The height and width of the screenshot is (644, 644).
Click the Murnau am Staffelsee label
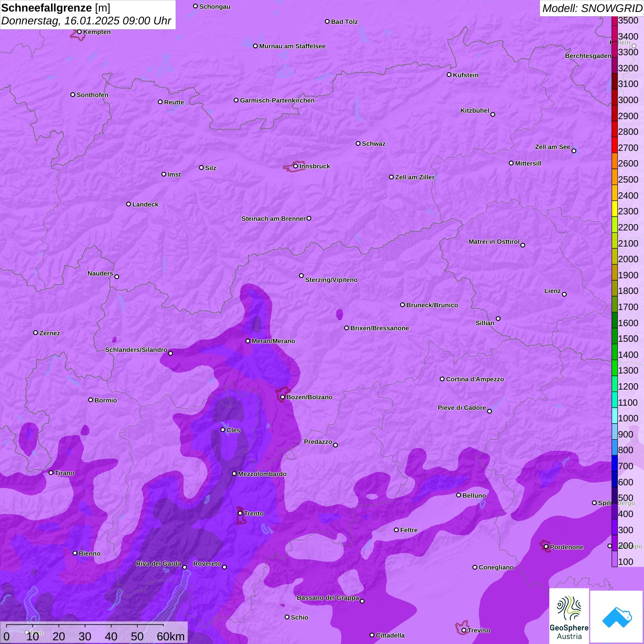pyautogui.click(x=292, y=46)
